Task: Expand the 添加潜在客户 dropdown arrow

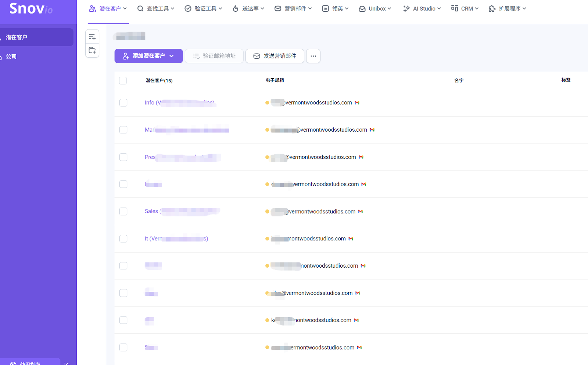Action: click(x=172, y=56)
